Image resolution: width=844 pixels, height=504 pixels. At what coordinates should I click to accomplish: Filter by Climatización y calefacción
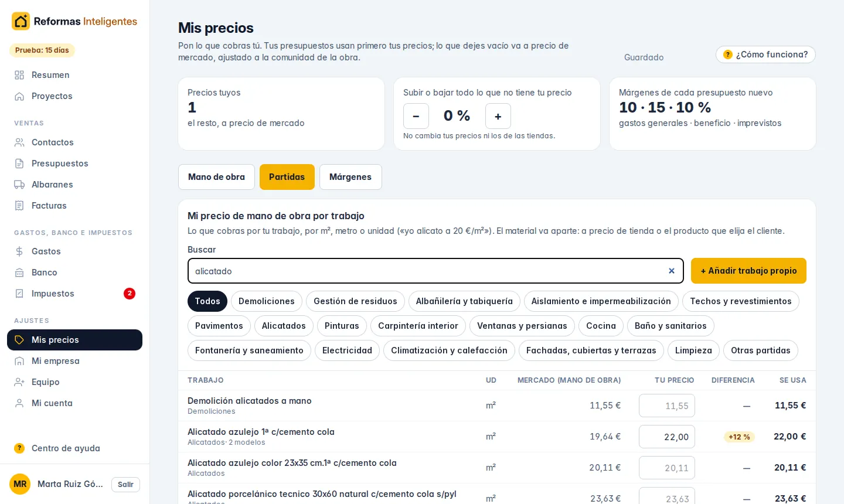(x=449, y=350)
